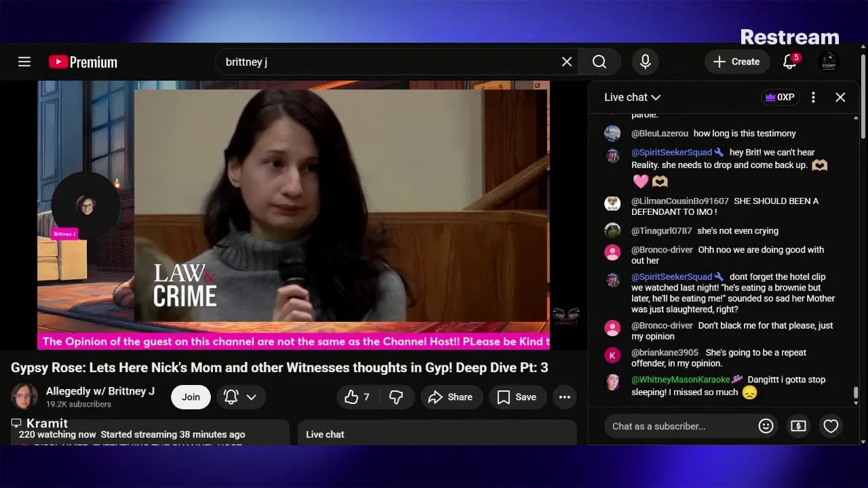Open the hamburger guide menu

pyautogui.click(x=24, y=62)
